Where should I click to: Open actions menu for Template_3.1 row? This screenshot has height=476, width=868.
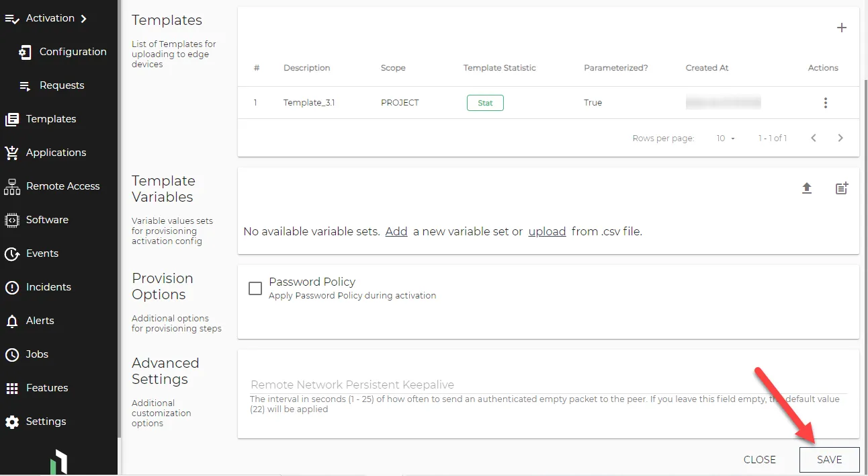click(x=826, y=103)
